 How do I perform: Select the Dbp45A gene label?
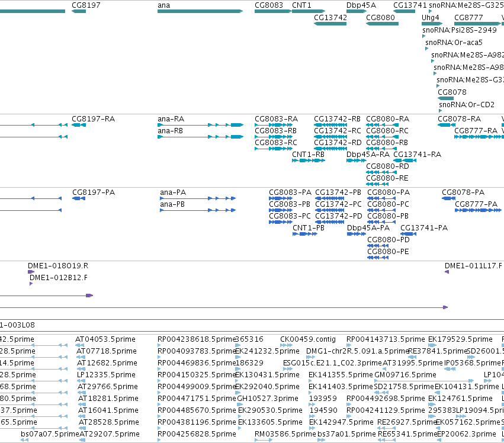(x=361, y=5)
